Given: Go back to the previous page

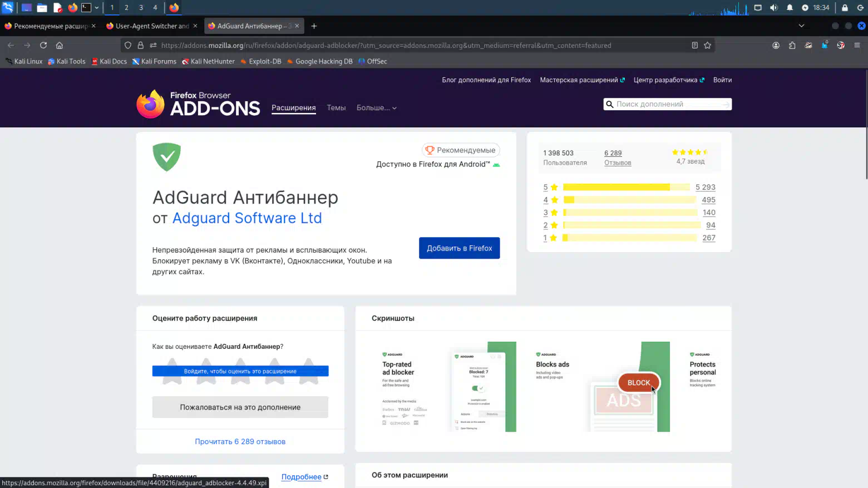Looking at the screenshot, I should (11, 45).
